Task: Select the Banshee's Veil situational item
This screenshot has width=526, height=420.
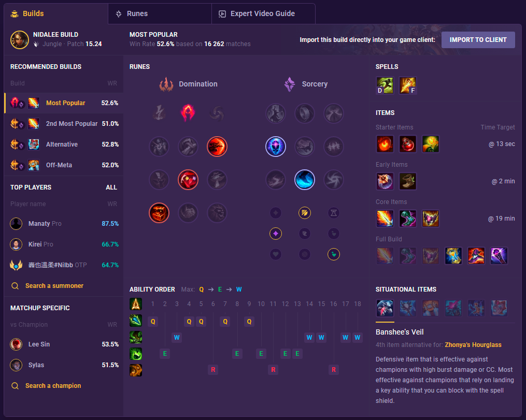Action: 385,308
